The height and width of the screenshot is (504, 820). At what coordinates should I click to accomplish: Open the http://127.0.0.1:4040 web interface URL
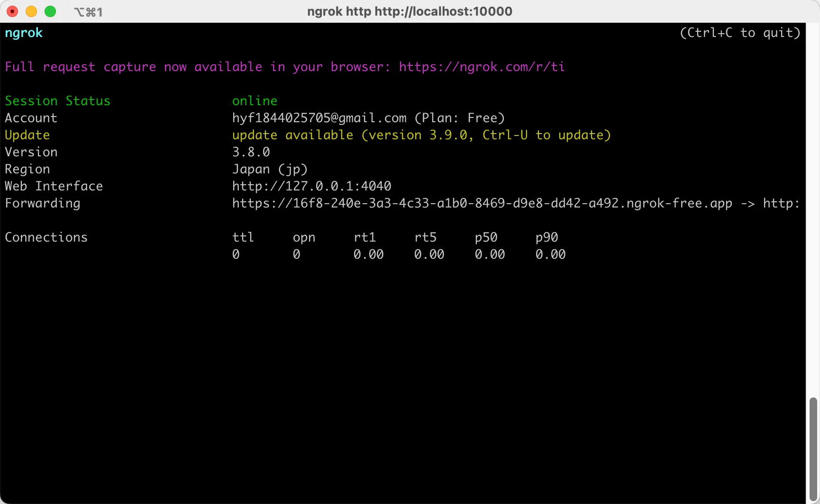pyautogui.click(x=311, y=186)
